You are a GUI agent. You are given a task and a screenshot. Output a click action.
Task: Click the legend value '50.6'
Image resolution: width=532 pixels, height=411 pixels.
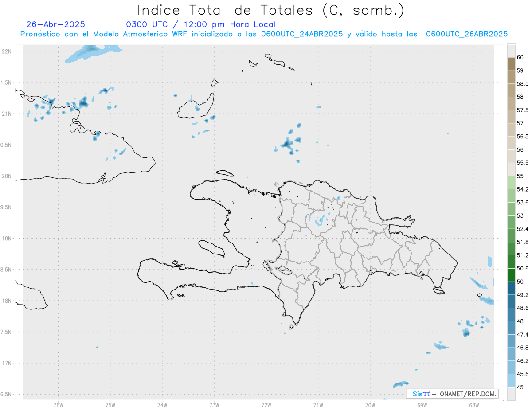click(522, 268)
